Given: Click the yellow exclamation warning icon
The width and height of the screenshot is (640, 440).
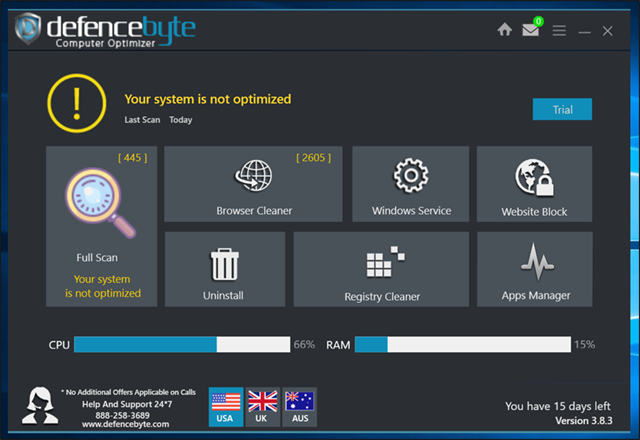Looking at the screenshot, I should (x=77, y=103).
